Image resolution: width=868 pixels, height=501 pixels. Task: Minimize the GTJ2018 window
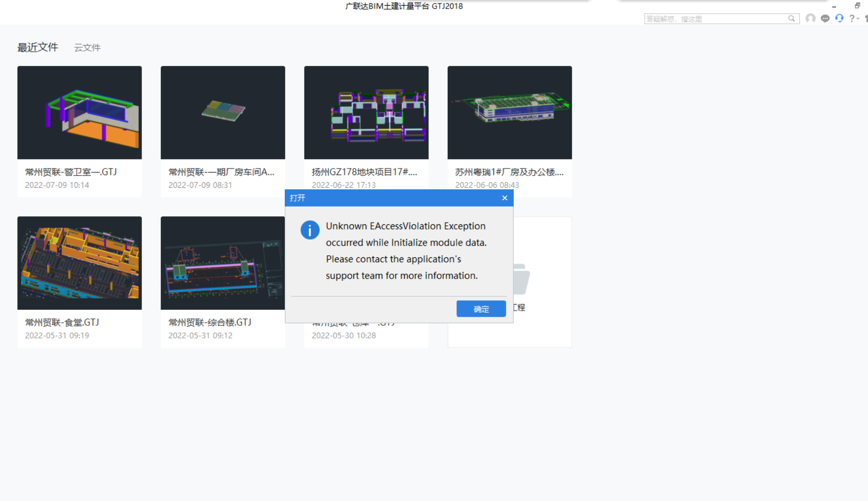coord(834,6)
